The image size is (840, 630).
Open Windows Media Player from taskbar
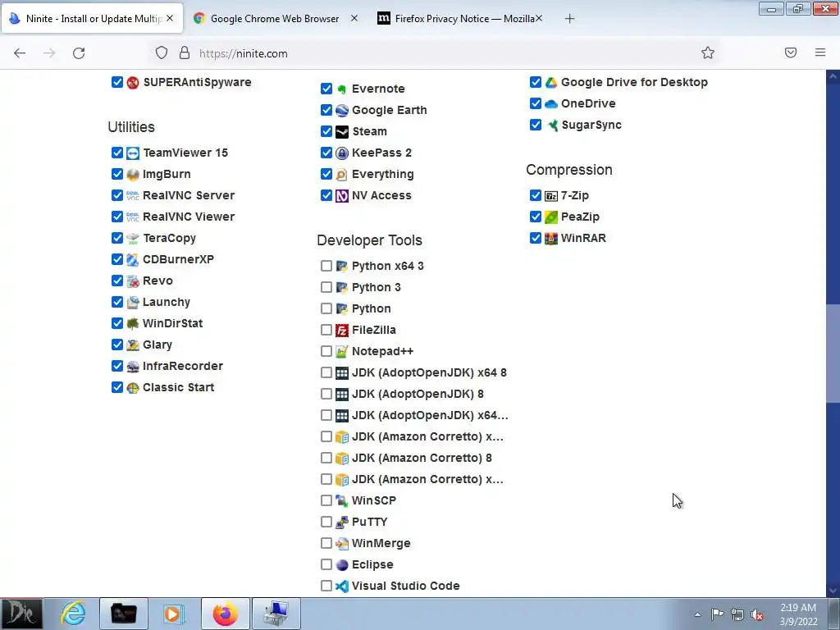(173, 614)
